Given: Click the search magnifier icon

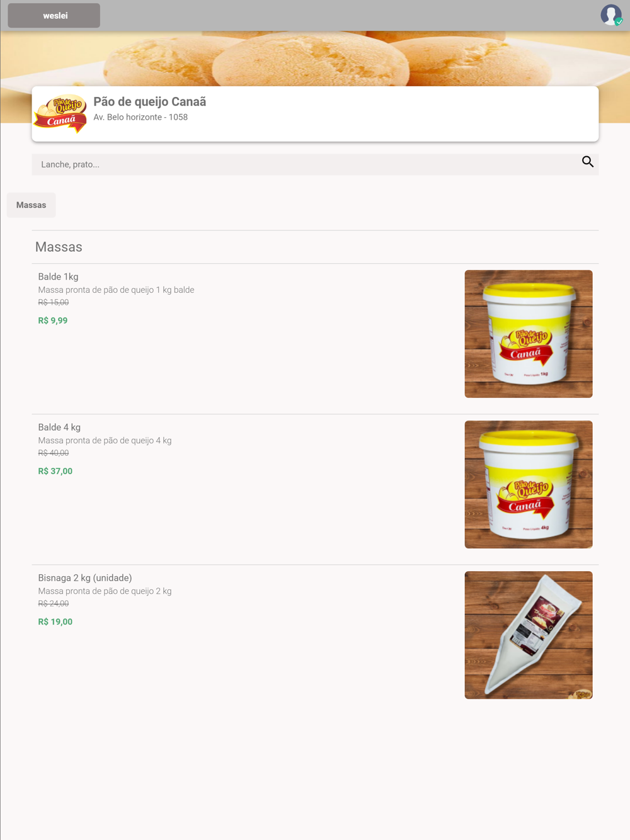Looking at the screenshot, I should coord(587,162).
